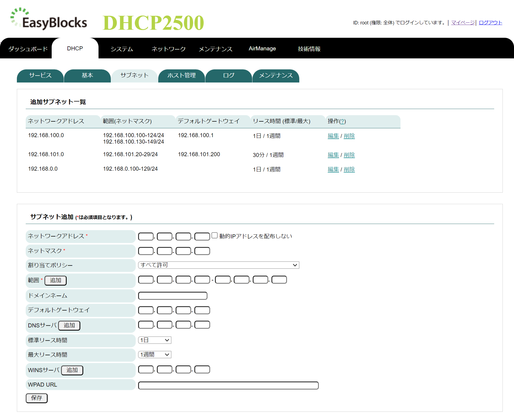Click the 範囲 追加 button
Viewport: 514px width, 420px height.
[55, 280]
